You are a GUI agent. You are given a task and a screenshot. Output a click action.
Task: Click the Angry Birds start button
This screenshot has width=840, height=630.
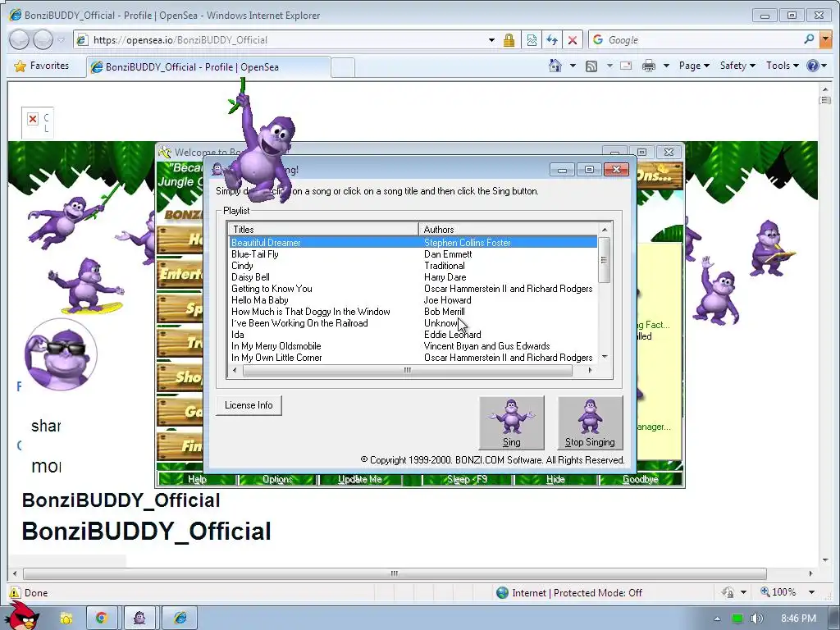coord(21,616)
